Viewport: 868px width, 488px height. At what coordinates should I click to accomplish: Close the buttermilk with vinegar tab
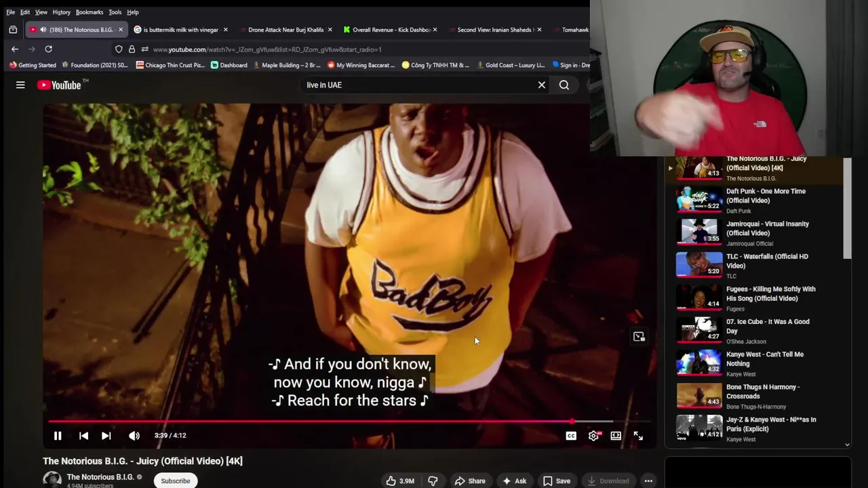coord(226,30)
